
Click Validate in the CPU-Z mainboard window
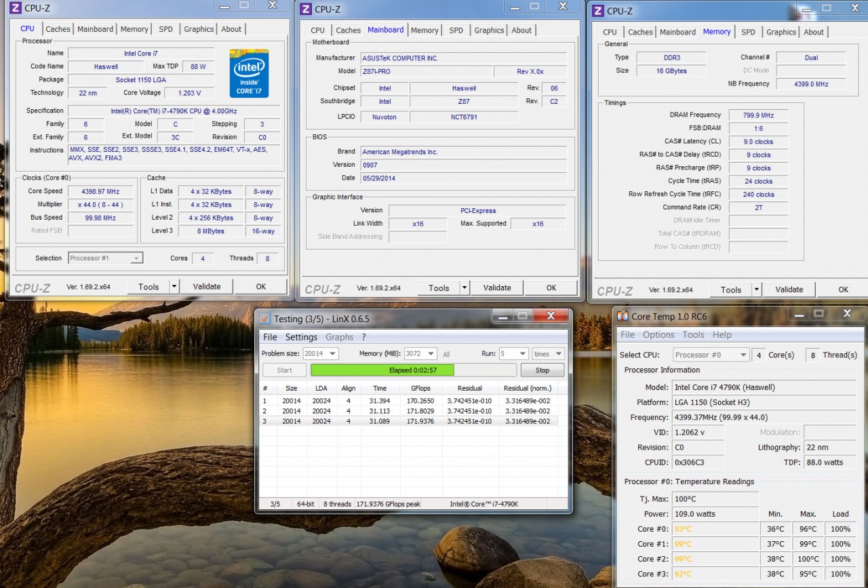pos(497,288)
